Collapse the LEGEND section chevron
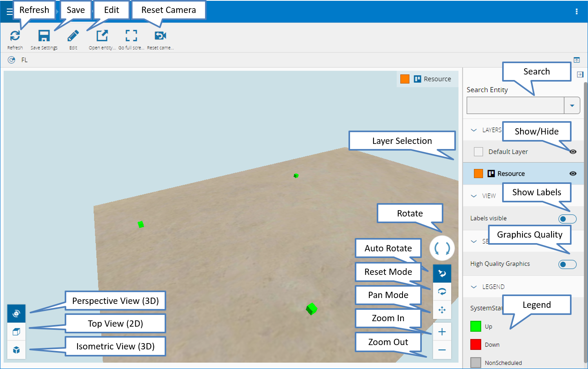This screenshot has width=588, height=369. click(474, 287)
